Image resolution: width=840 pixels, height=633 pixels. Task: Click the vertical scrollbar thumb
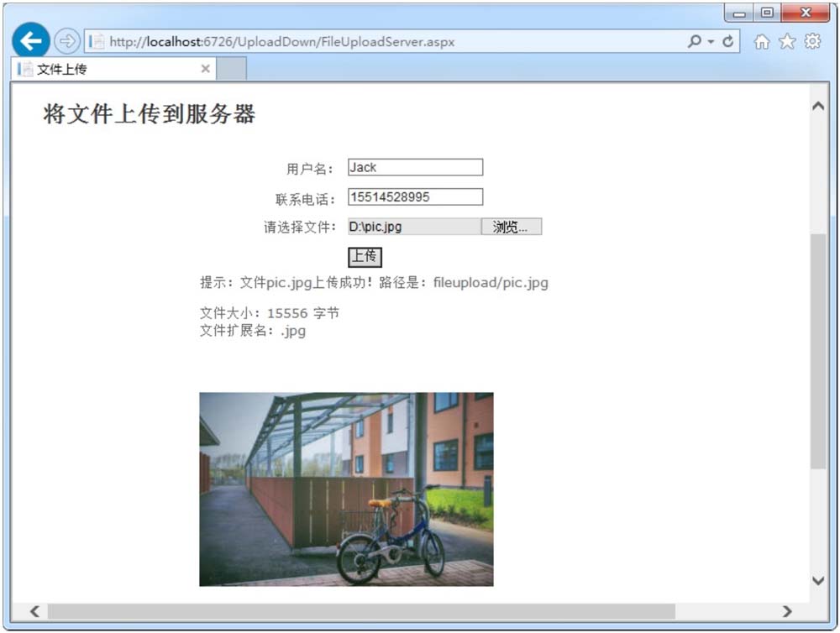click(x=818, y=351)
